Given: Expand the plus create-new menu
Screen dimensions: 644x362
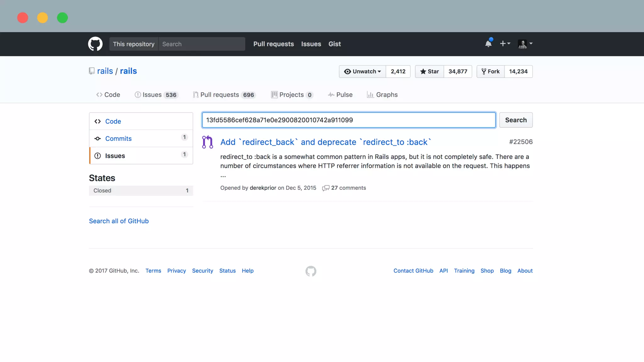Looking at the screenshot, I should pos(505,44).
